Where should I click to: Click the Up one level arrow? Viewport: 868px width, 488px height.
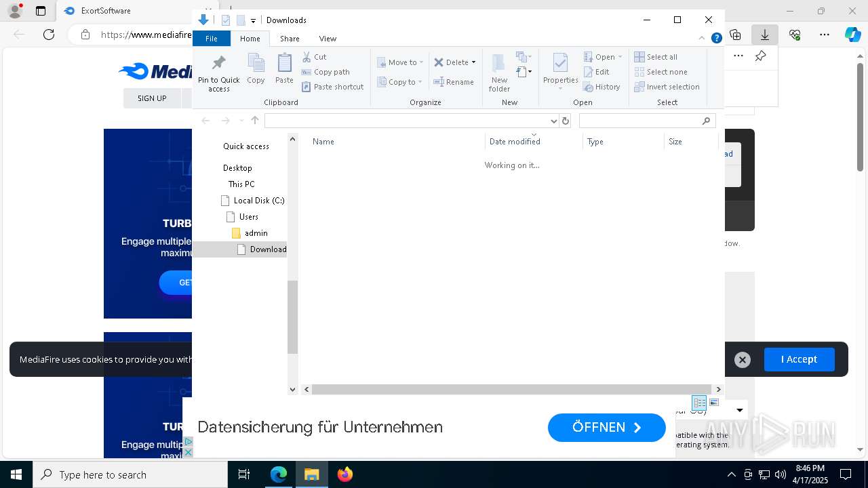pos(255,121)
